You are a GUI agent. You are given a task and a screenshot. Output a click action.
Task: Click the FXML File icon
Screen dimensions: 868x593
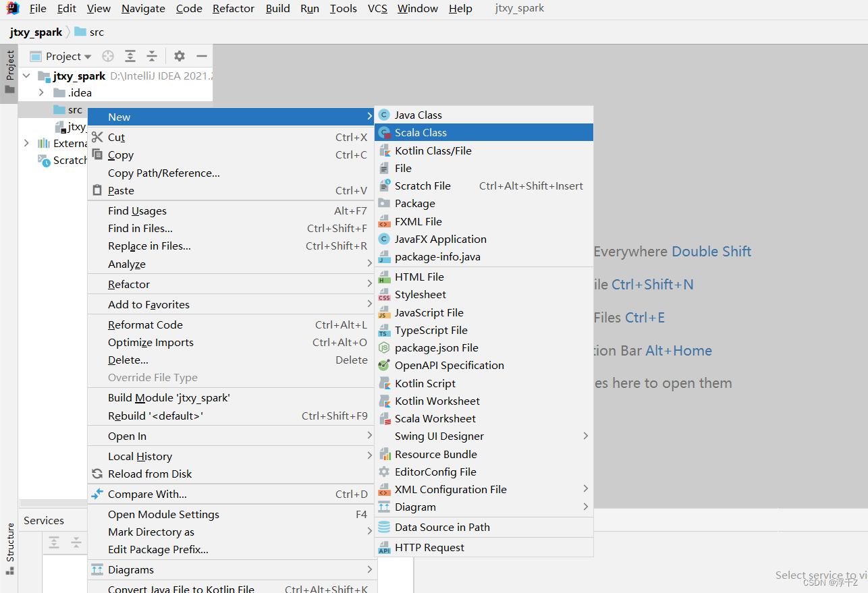[384, 221]
